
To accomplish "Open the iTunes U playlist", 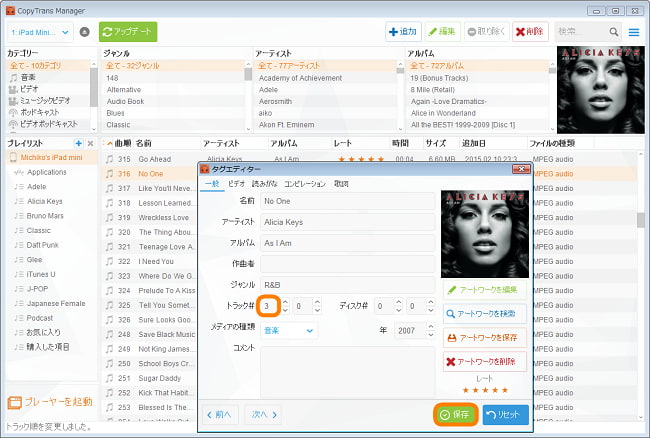I will 41,274.
